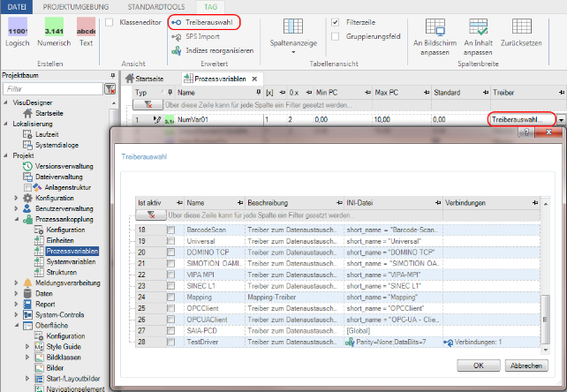Close the Prozessvariablen tab

coord(254,79)
